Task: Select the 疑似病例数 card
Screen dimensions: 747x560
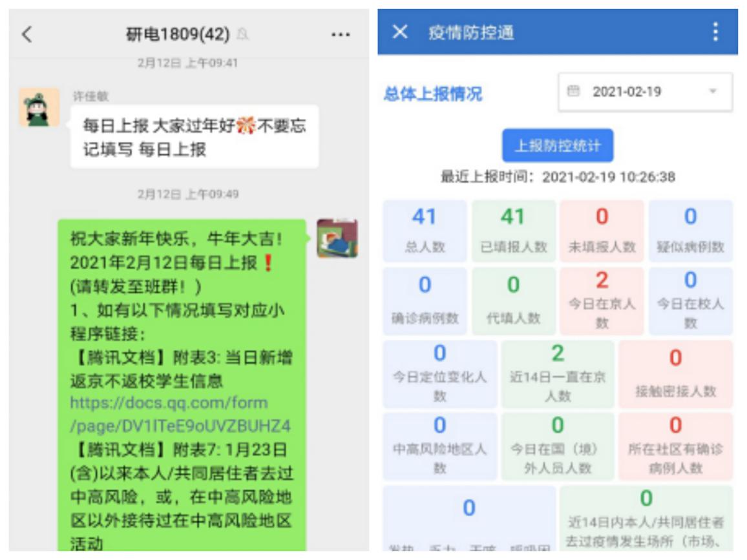Action: (x=690, y=231)
